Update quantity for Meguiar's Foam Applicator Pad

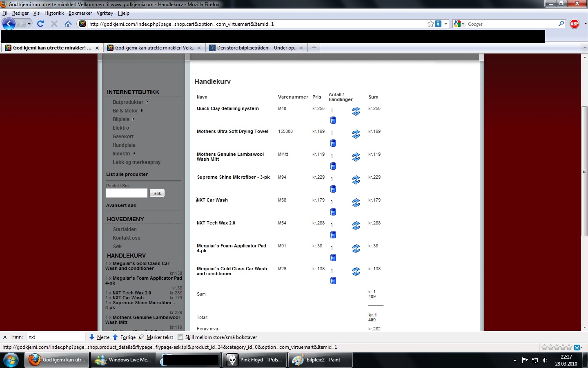(x=356, y=249)
